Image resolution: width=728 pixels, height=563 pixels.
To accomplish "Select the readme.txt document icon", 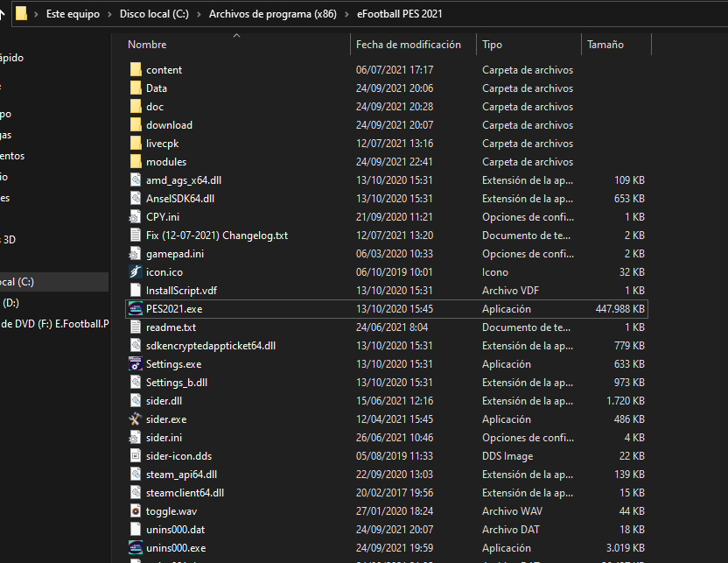I will (136, 327).
